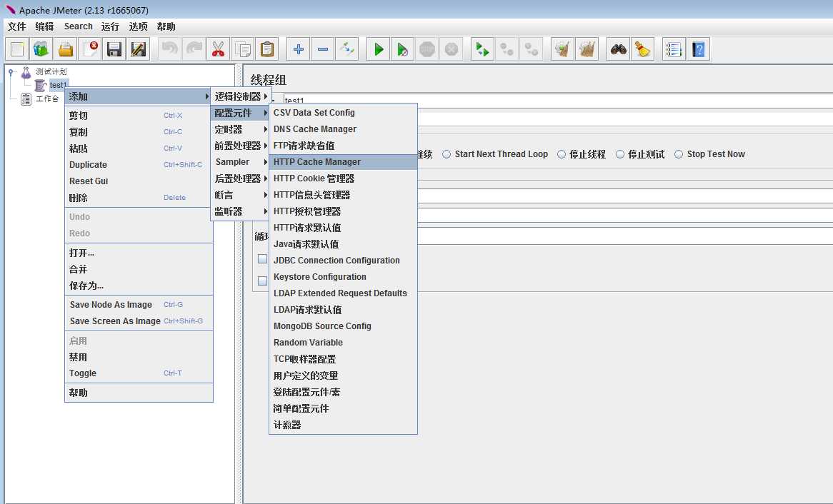Screen dimensions: 833x504
Task: Open the 帮助 menu in menu bar
Action: 166,26
